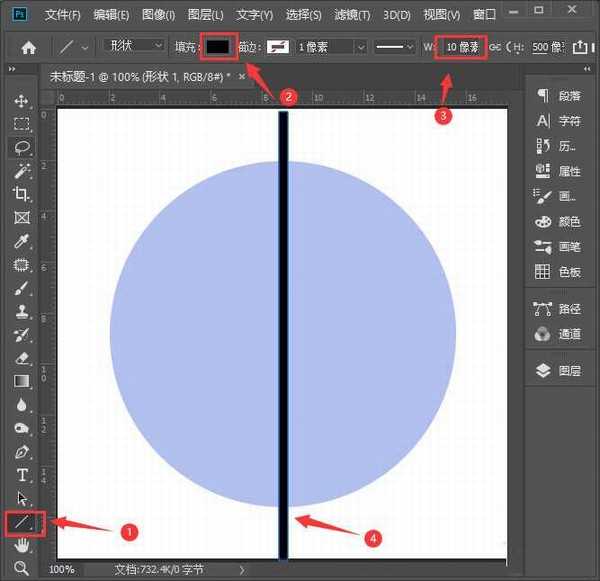
Task: Open the 图层(L) menu
Action: coord(206,15)
